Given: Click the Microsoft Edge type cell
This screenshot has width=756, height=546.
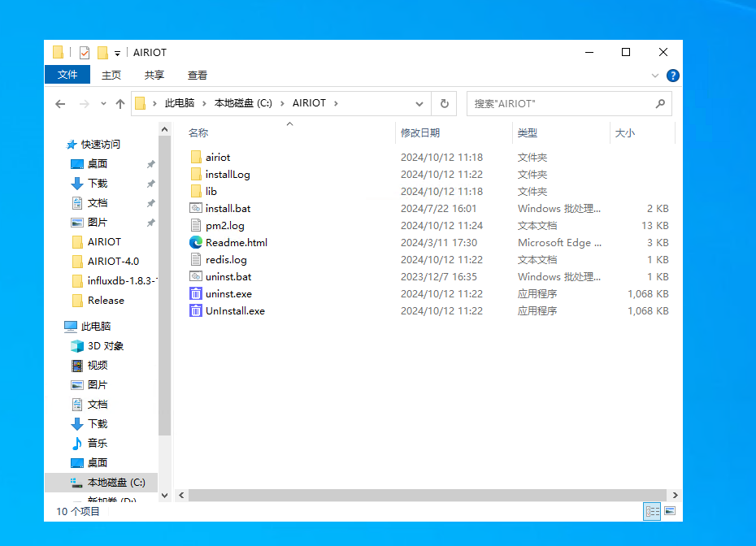Looking at the screenshot, I should click(559, 243).
